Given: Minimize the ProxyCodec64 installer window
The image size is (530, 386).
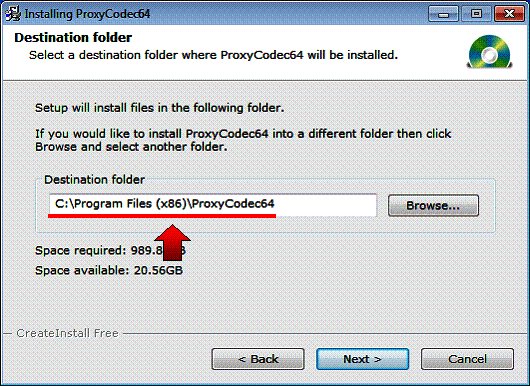Looking at the screenshot, I should point(443,14).
